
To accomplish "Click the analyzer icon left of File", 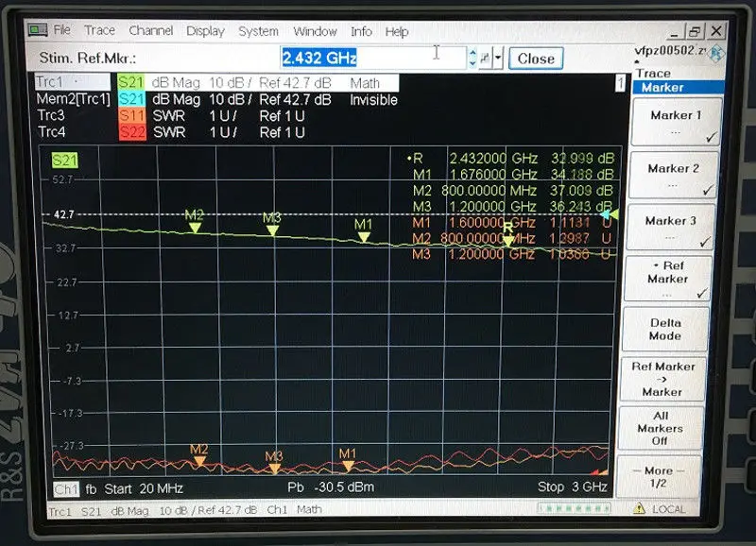I will (x=38, y=30).
